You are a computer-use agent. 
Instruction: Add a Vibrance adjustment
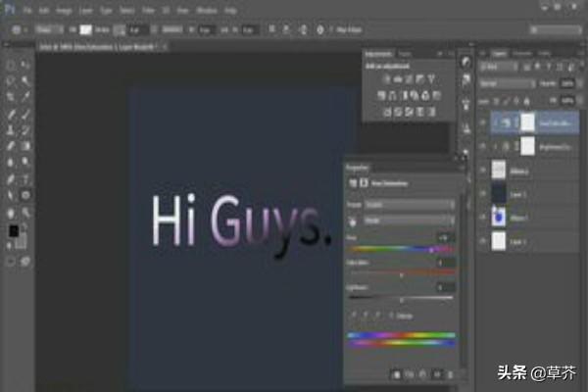[431, 79]
